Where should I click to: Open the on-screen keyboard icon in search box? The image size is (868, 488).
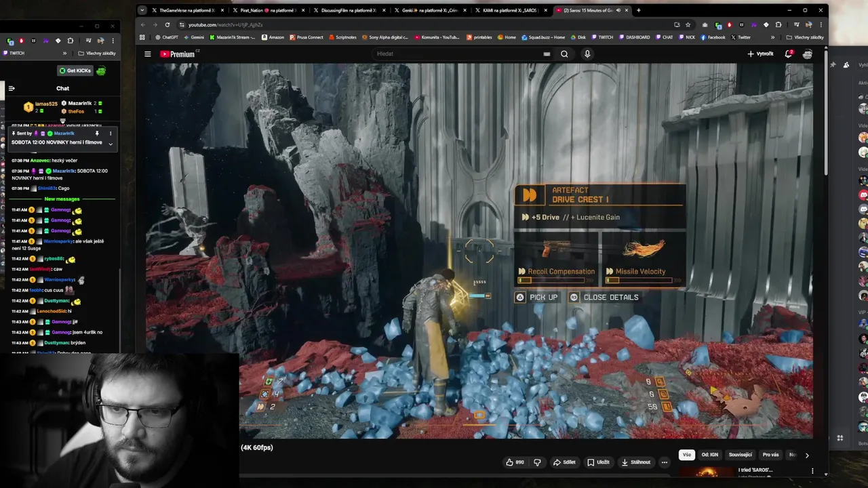coord(547,54)
